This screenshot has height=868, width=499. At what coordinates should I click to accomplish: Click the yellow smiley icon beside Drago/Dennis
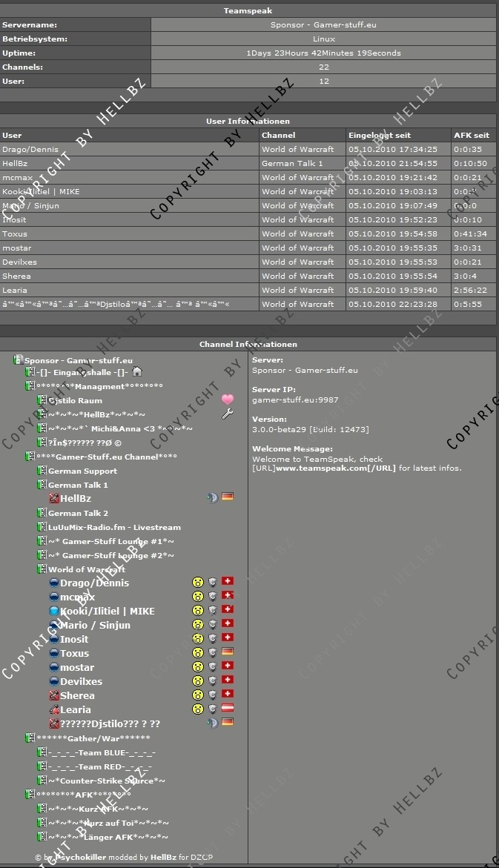(x=198, y=583)
